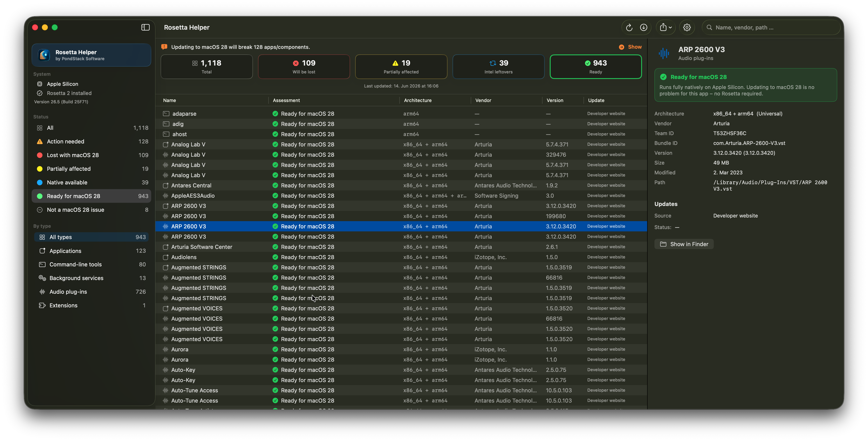868x441 pixels.
Task: Click the Team ID value T53ZHSF36C
Action: 730,133
